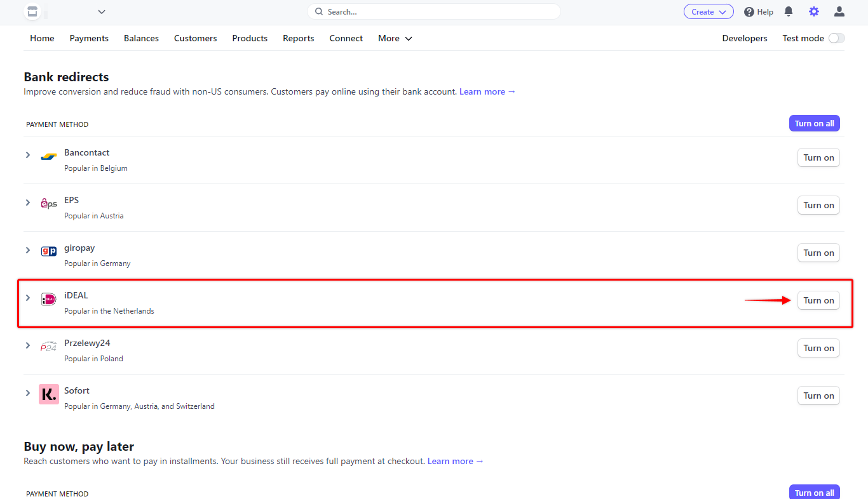
Task: Select the 'Popular in Germany, Austria, and Switzerland' text
Action: [139, 406]
